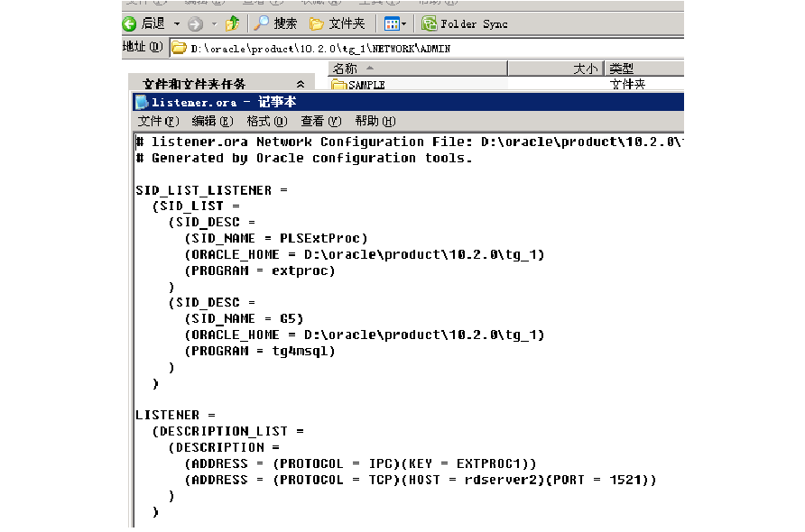Click the text 'SID_LIST_LISTENER ='
Screen dimensions: 805x532
pyautogui.click(x=211, y=190)
